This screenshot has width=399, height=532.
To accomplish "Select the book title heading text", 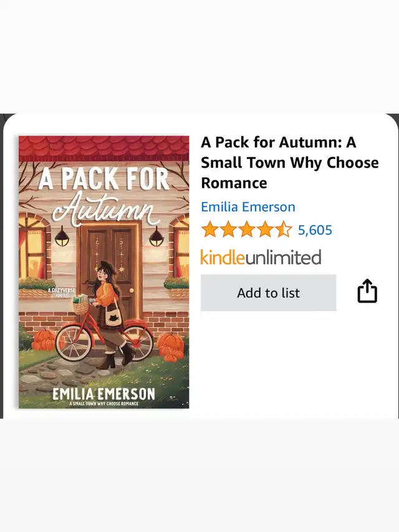I will [289, 162].
